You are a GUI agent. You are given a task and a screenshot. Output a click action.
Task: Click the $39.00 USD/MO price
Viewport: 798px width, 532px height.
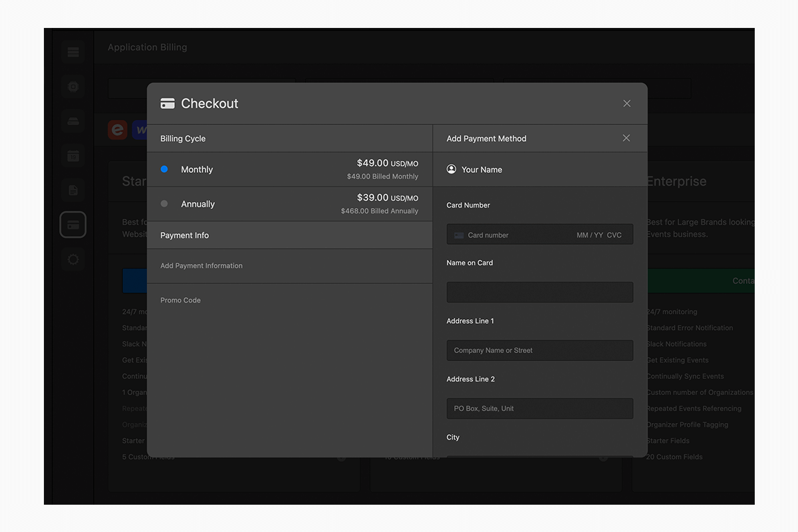click(x=388, y=198)
